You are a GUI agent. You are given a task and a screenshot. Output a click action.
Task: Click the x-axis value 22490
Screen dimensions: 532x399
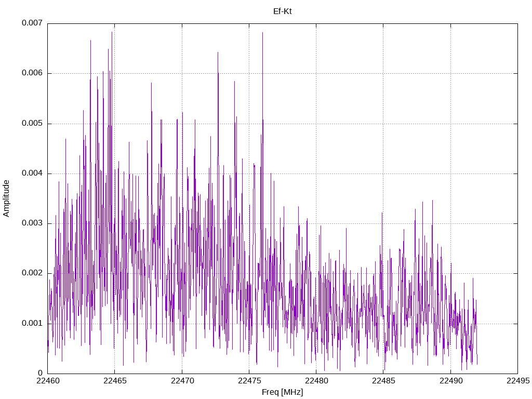[x=451, y=381]
